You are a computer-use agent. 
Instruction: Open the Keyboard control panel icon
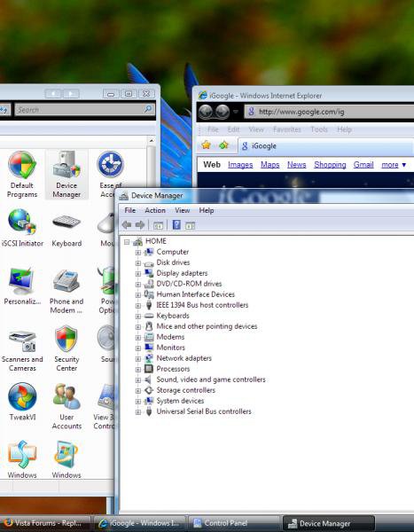click(x=66, y=228)
